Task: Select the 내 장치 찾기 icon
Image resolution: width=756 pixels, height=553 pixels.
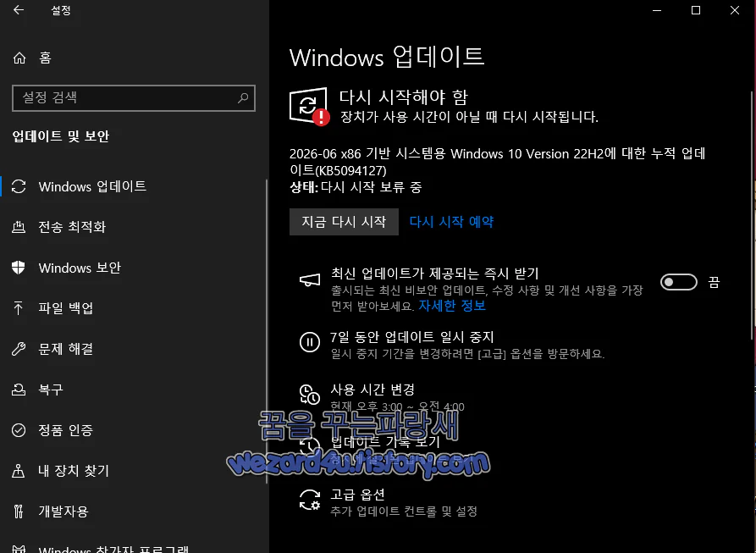Action: click(x=19, y=471)
